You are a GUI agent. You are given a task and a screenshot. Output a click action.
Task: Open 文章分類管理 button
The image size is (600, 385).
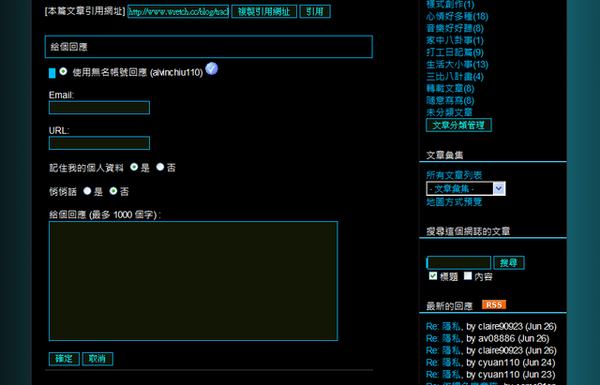459,125
